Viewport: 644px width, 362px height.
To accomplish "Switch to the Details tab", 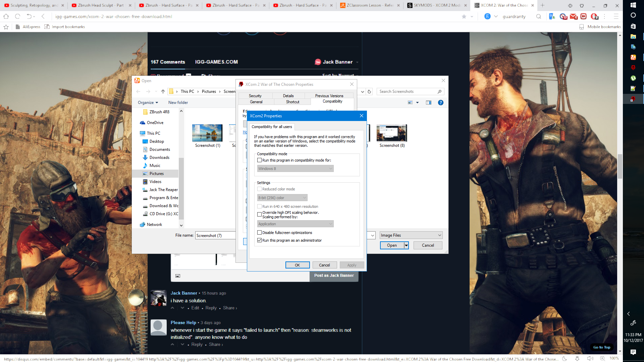I will (288, 96).
